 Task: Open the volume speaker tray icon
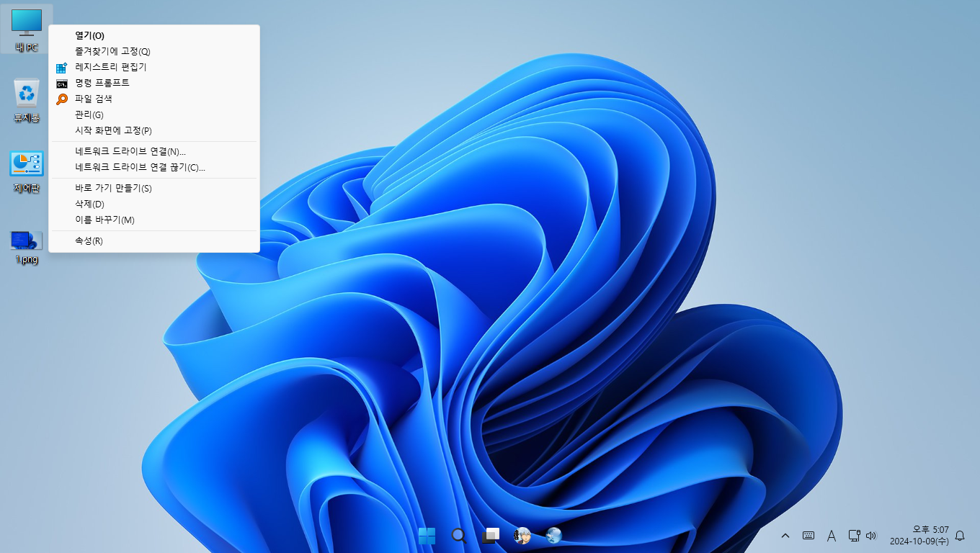coord(871,536)
